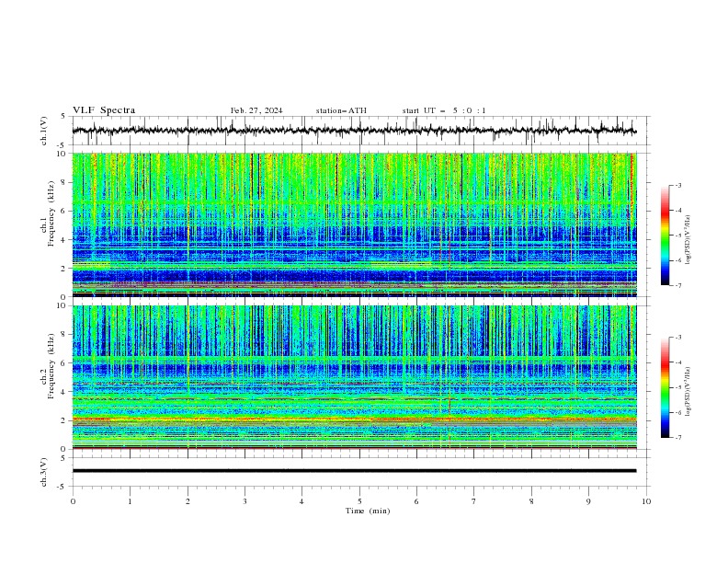
Task: Click inside the ch.1 spectrogram panel
Action: (x=354, y=224)
